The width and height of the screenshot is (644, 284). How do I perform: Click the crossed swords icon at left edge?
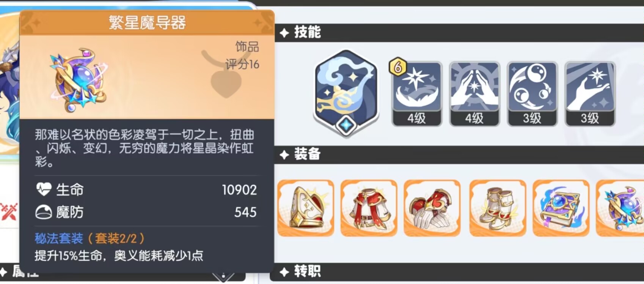(9, 211)
